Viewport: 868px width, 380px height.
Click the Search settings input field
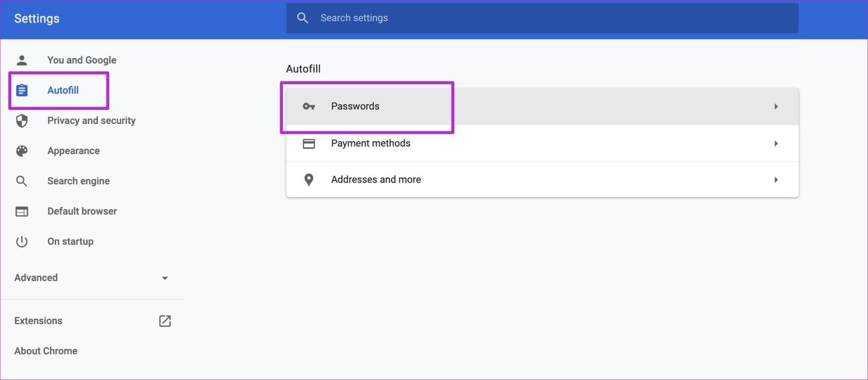coord(542,18)
